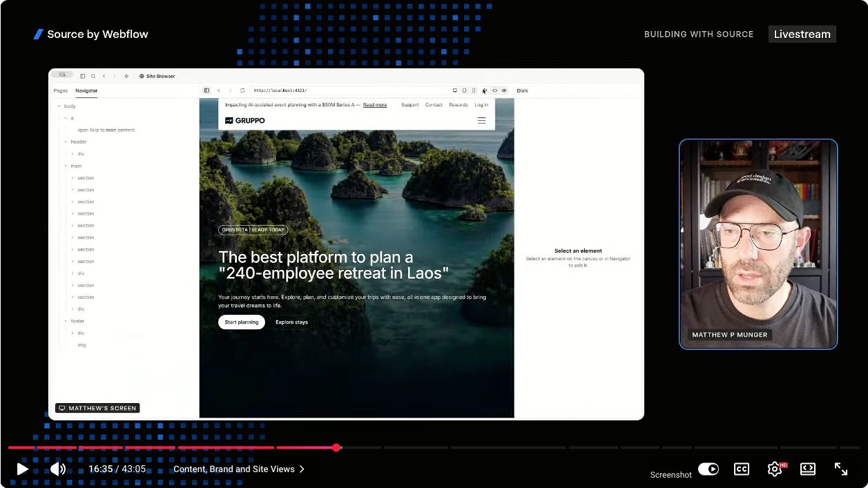868x488 pixels.
Task: Click the red video progress scrubber
Action: coord(336,448)
